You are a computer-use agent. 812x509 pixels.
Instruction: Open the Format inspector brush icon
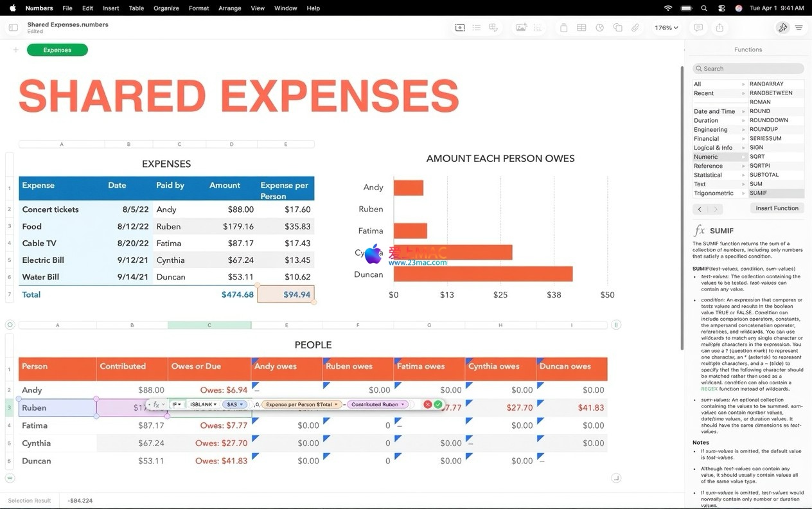tap(782, 28)
